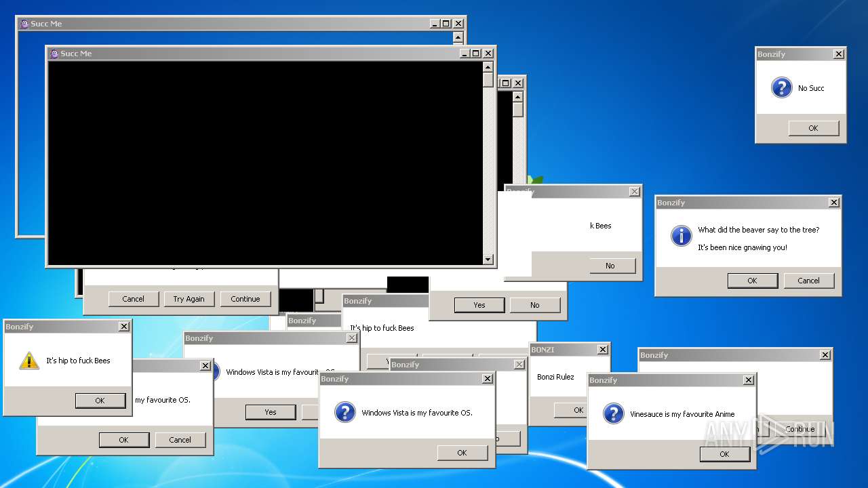This screenshot has width=868, height=488.
Task: Close the hidden Bonzify dialog behind the front Windows Vista dialog
Action: point(519,365)
